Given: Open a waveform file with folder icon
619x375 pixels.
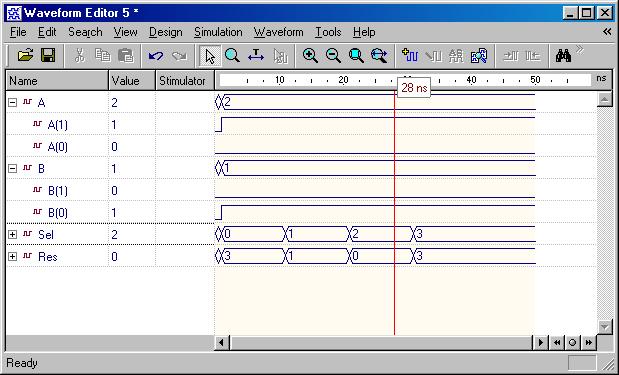Looking at the screenshot, I should point(26,56).
